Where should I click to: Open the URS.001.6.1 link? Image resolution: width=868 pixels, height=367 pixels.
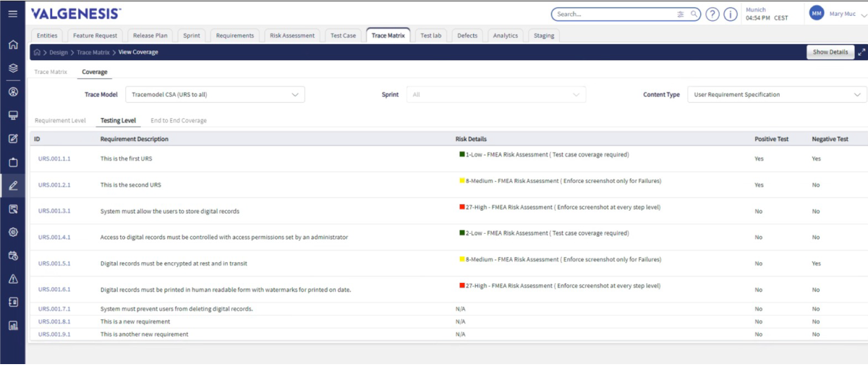(x=54, y=289)
